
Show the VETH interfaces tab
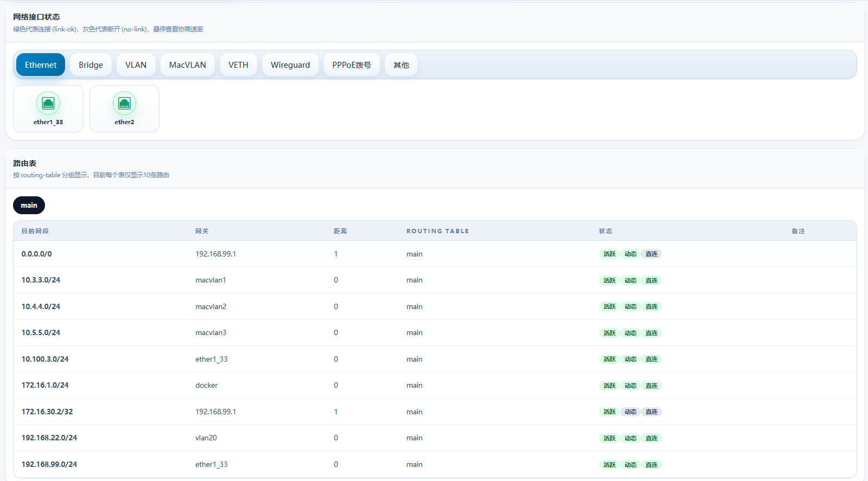coord(238,65)
